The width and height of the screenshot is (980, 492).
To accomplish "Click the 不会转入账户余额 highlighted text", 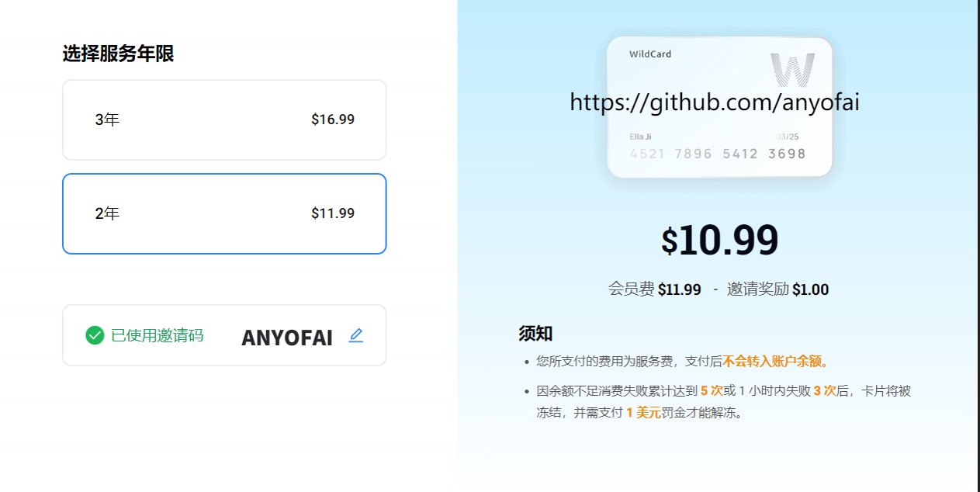I will 773,361.
